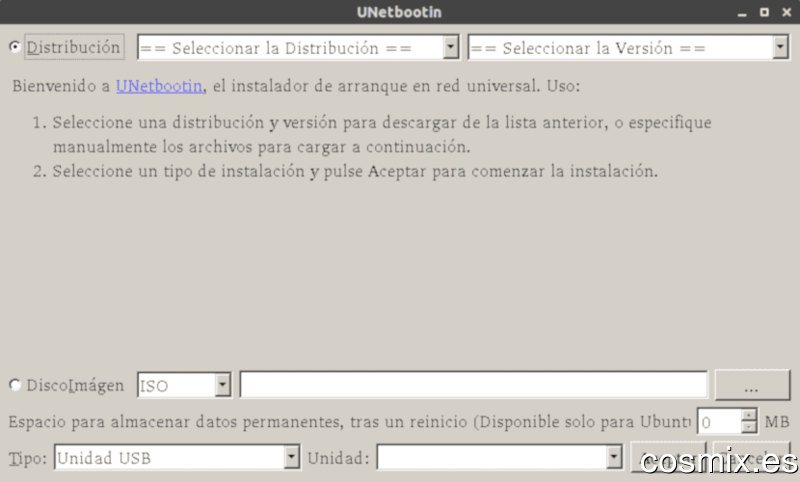Click the disk image file path field

pyautogui.click(x=473, y=385)
